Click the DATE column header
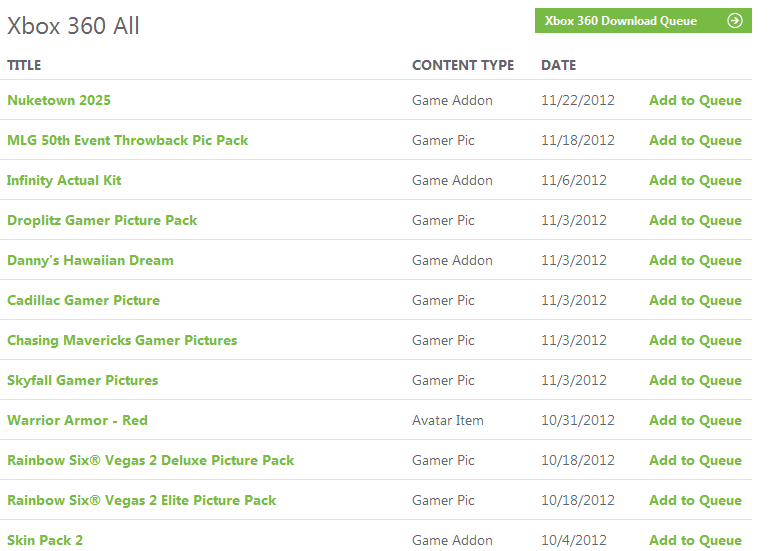Viewport: 771px width, 551px height. (559, 65)
